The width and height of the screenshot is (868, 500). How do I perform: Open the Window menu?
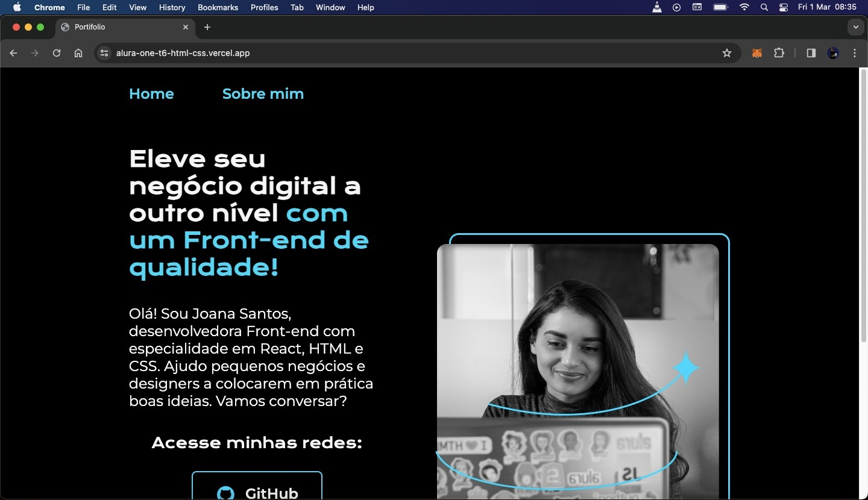coord(330,7)
